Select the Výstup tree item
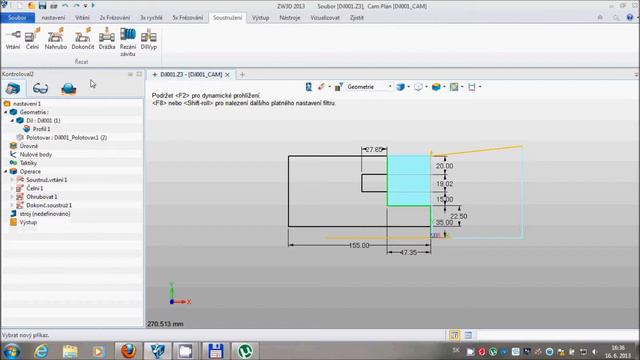This screenshot has width=640, height=360. pos(28,222)
